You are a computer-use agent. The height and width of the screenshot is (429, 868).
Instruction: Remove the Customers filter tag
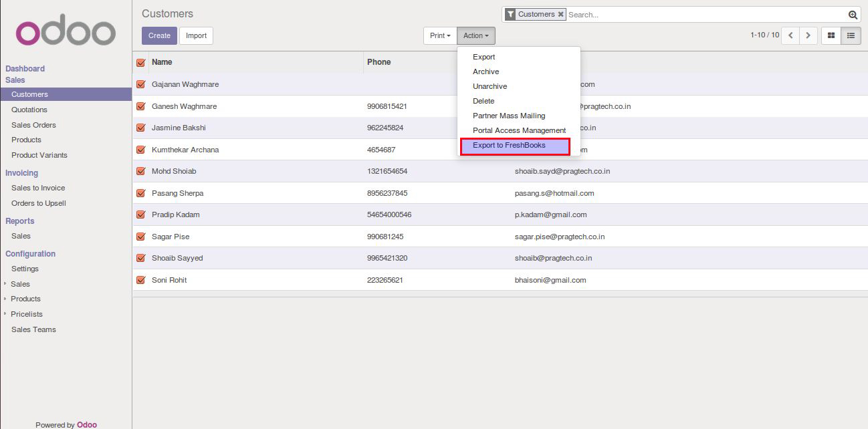click(561, 14)
